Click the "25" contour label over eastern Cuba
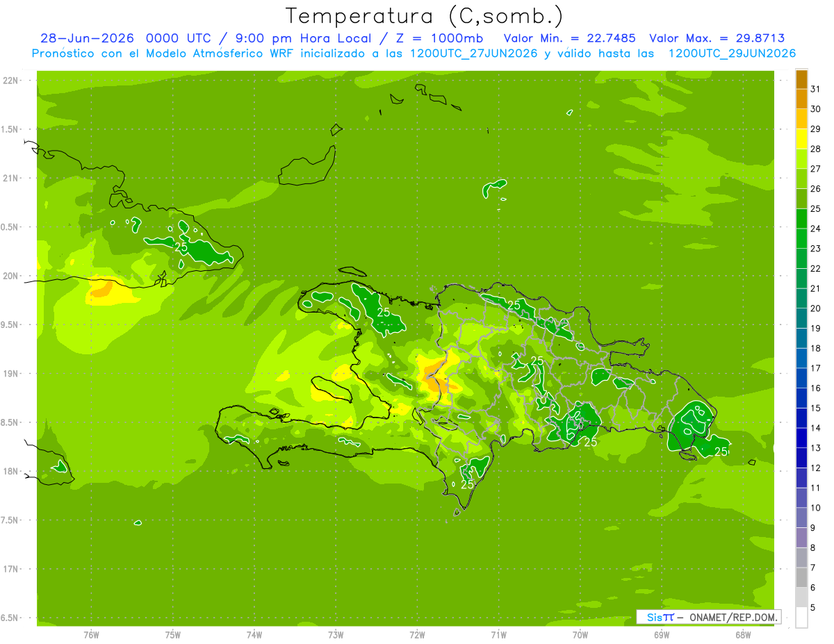The width and height of the screenshot is (834, 644). [x=181, y=247]
